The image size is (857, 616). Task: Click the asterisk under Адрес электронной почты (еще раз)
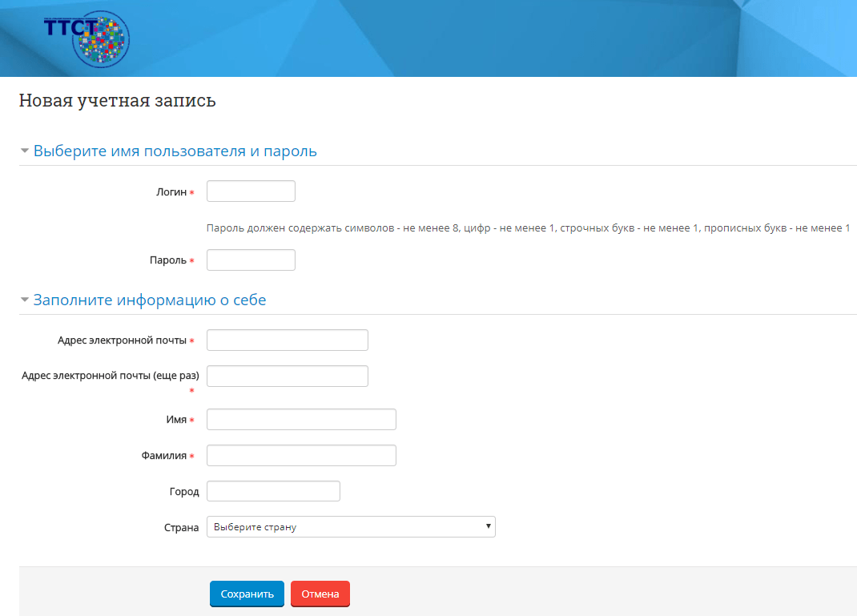point(192,391)
